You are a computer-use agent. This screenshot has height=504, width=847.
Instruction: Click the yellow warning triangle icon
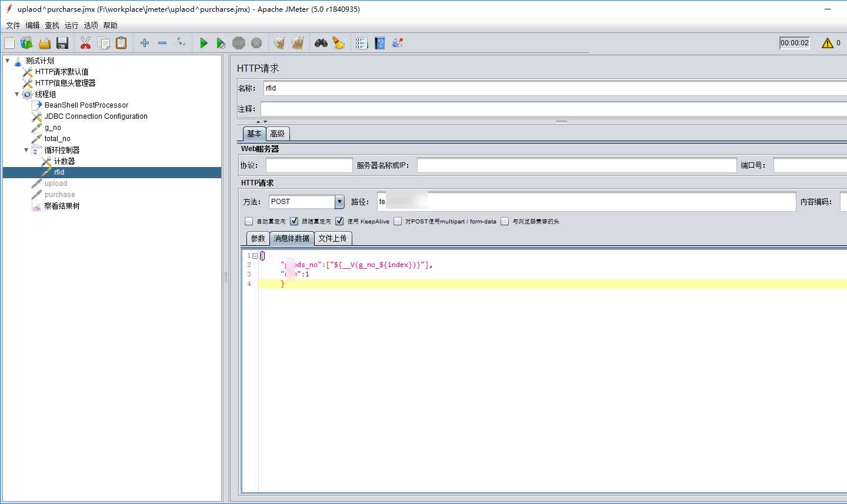(x=828, y=43)
